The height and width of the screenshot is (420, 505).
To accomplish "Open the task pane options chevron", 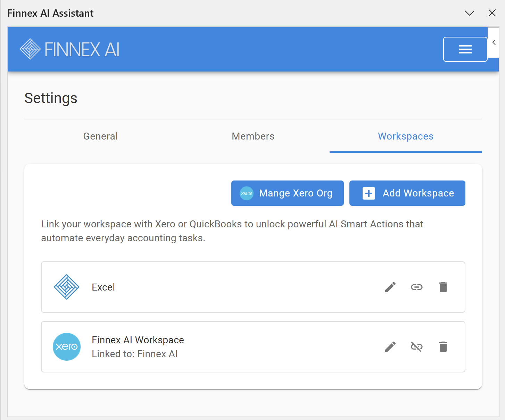I will click(x=470, y=13).
